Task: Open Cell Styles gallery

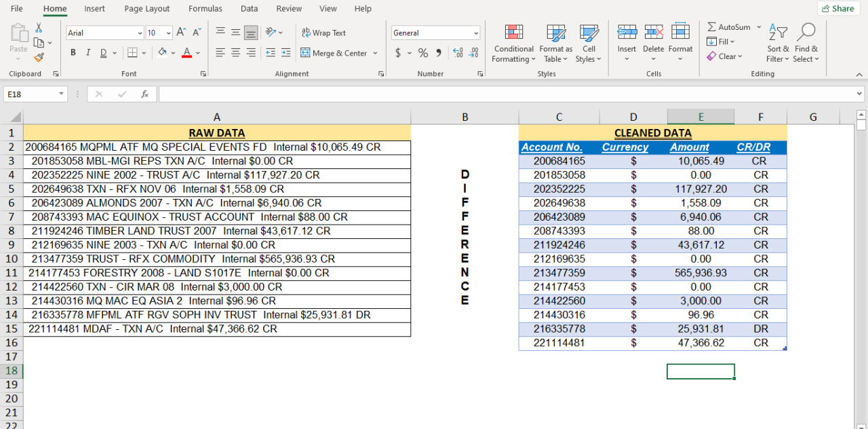Action: click(x=589, y=43)
